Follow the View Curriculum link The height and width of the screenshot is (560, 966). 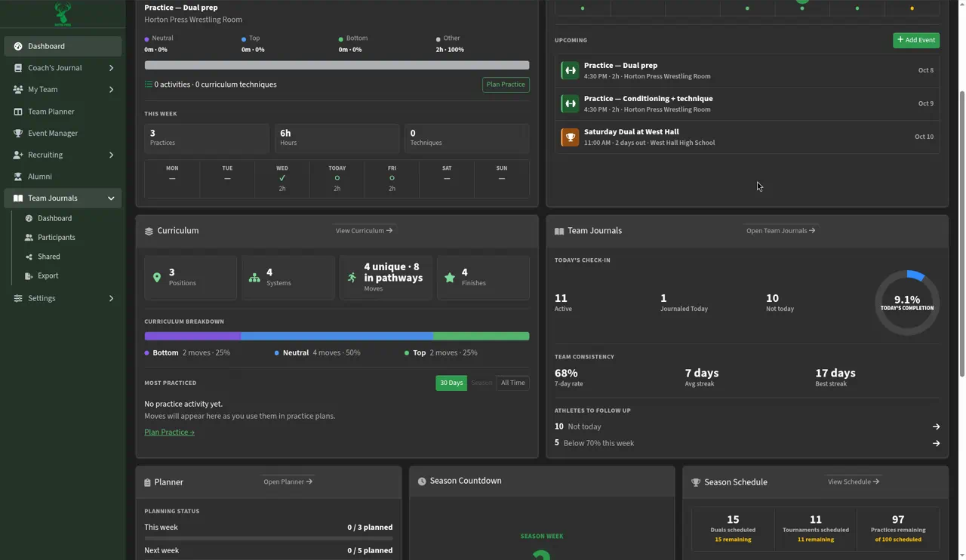click(364, 231)
